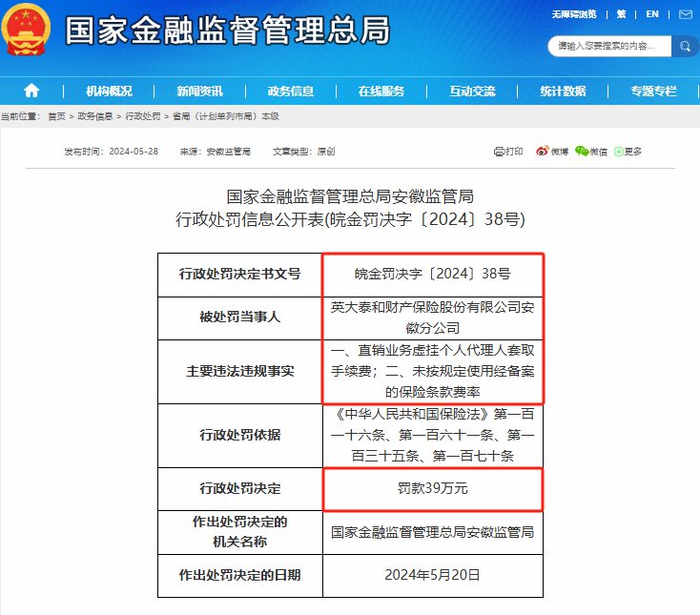Click the home icon in navigation bar
Viewport: 700px width, 615px height.
31,91
